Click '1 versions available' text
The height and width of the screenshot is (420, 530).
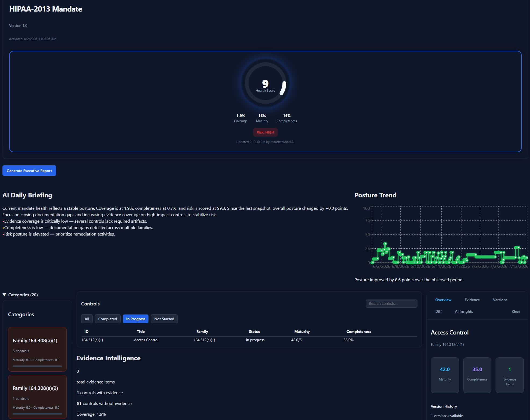tap(447, 416)
